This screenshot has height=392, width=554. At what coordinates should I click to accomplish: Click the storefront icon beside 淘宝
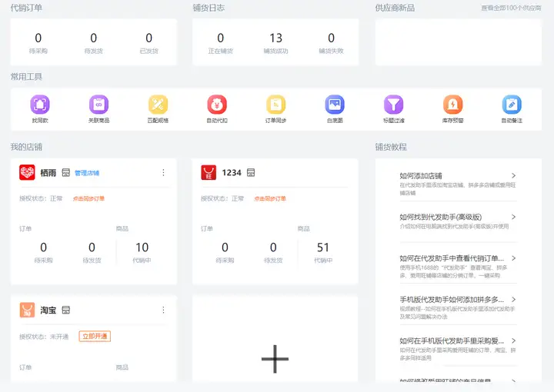pos(65,310)
